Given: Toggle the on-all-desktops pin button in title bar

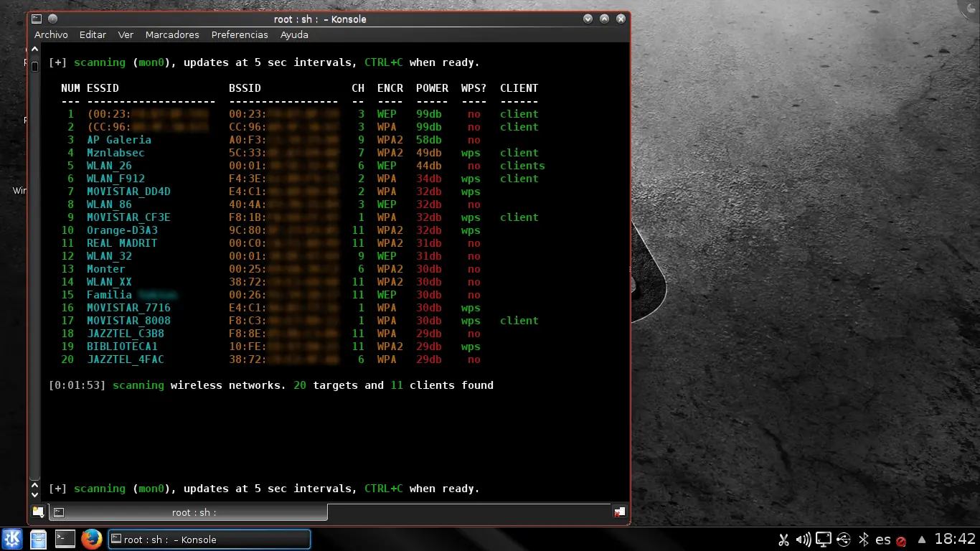Looking at the screenshot, I should (x=52, y=19).
